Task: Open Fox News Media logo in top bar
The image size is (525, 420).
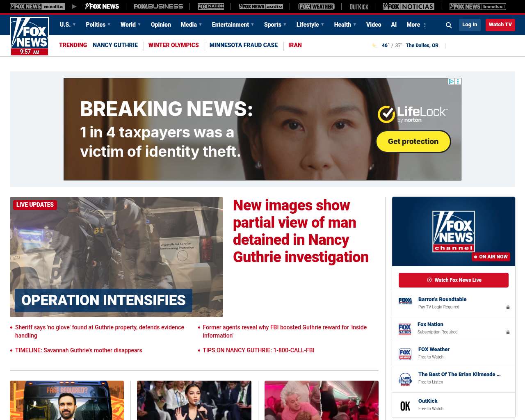Action: (x=37, y=7)
